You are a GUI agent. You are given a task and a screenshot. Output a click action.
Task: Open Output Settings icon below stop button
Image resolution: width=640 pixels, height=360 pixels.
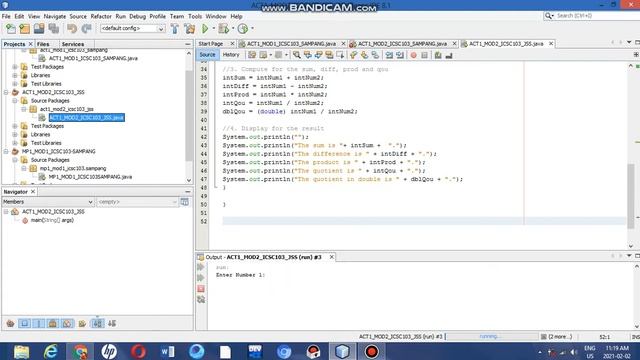pyautogui.click(x=201, y=300)
